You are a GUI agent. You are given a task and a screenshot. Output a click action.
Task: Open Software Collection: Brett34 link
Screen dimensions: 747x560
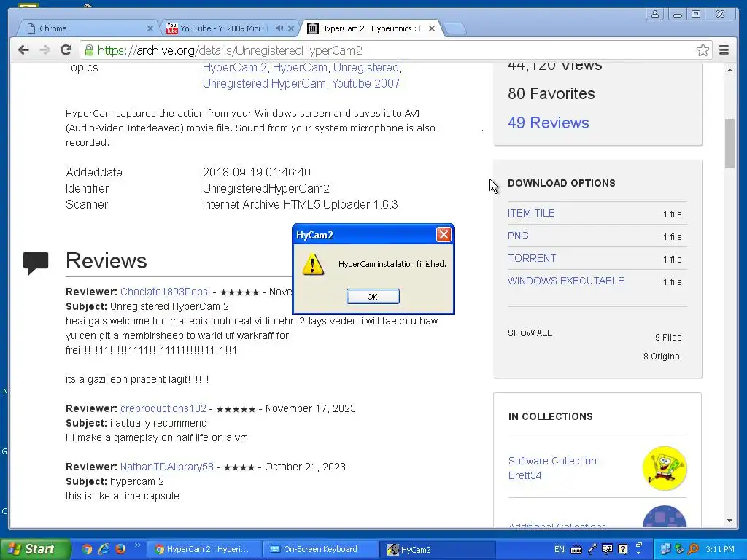coord(553,468)
